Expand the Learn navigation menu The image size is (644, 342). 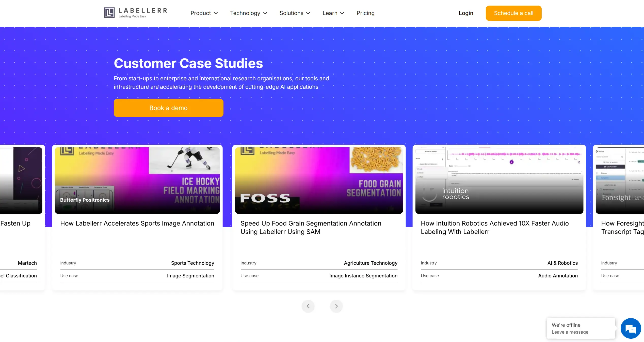[333, 13]
